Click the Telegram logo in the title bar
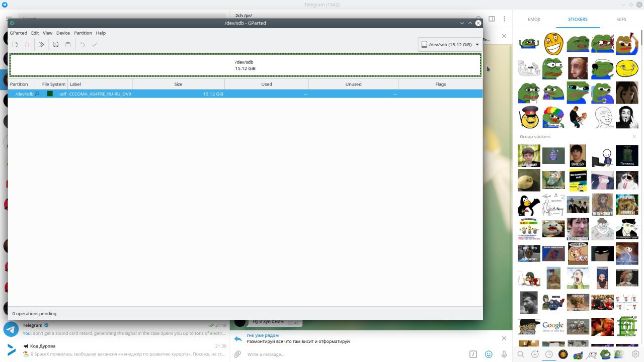 (x=5, y=5)
